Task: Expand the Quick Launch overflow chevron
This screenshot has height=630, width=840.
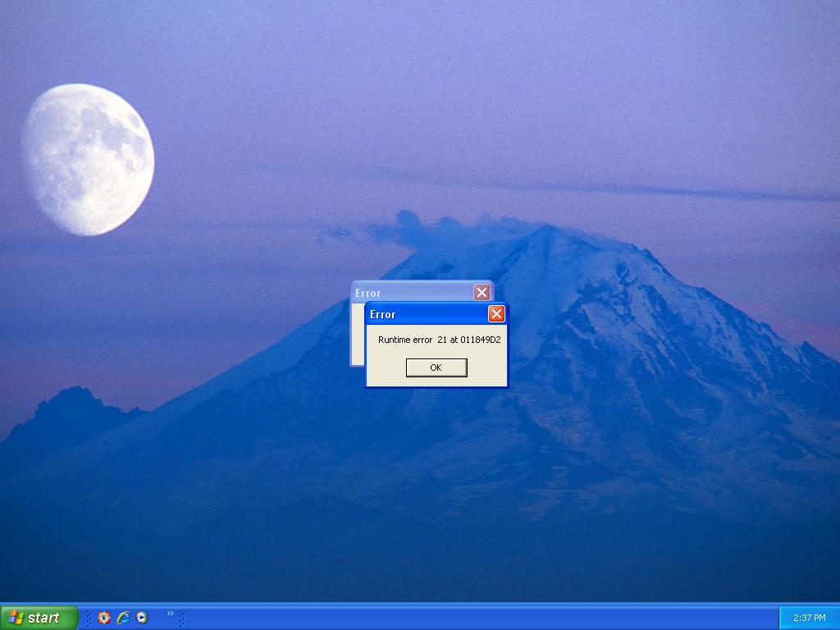Action: [171, 613]
